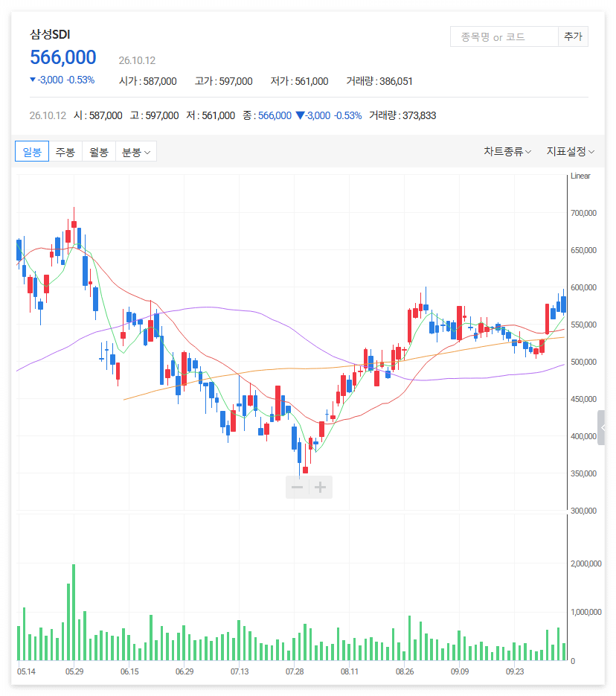The width and height of the screenshot is (616, 696).
Task: Click the 07.28 date axis label
Action: point(295,671)
